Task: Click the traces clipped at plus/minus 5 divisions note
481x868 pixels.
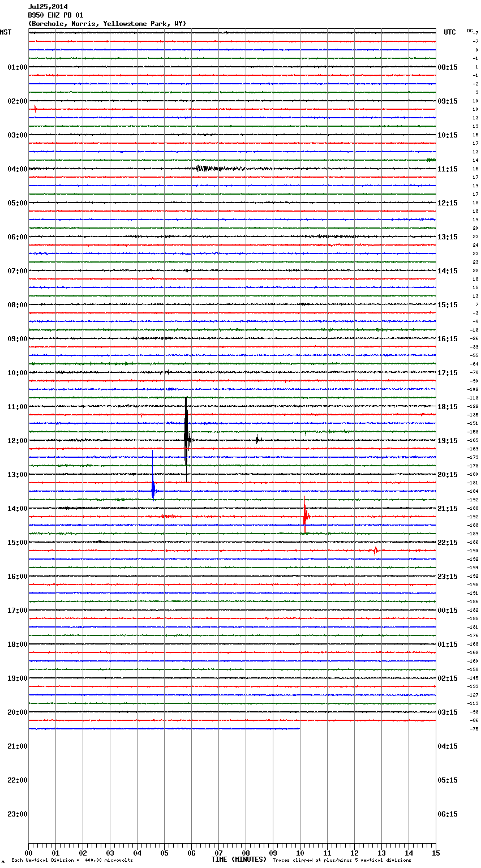Action: (x=342, y=860)
